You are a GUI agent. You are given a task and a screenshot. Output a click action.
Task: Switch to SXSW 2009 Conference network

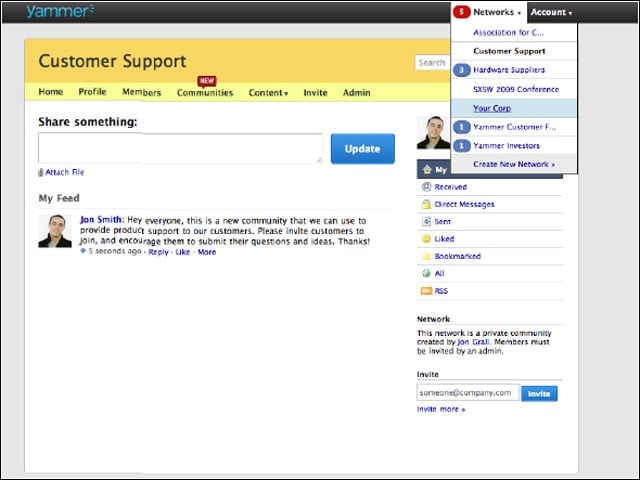[x=516, y=89]
